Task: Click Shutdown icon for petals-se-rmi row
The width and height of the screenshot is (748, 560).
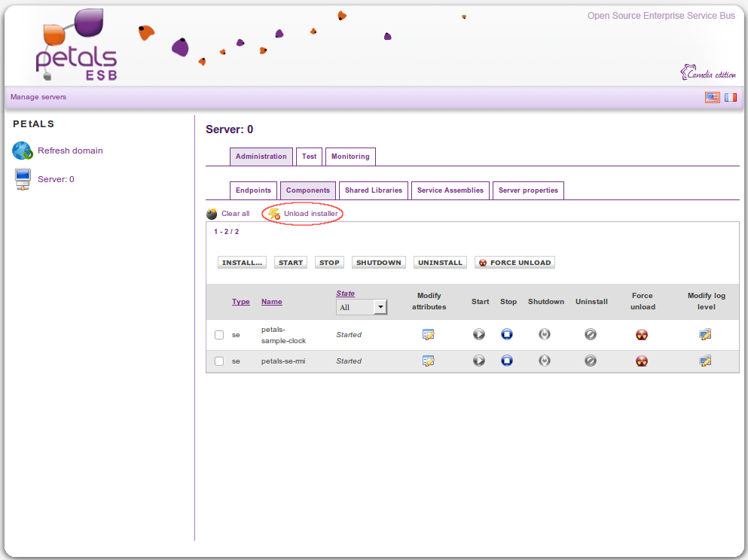Action: (x=545, y=361)
